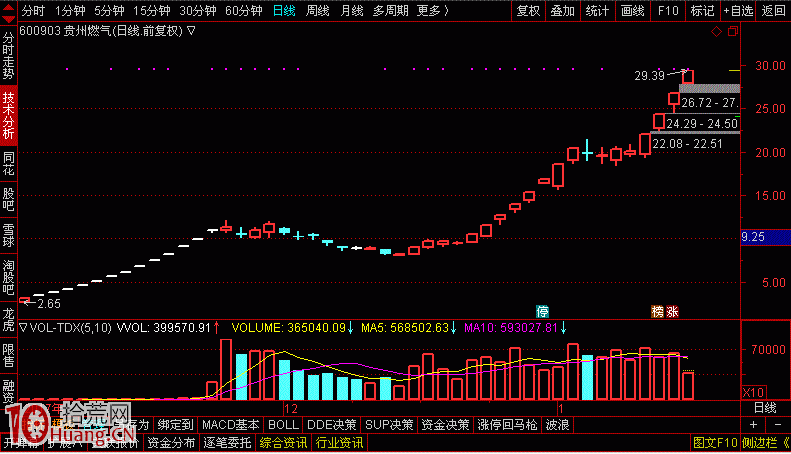Viewport: 791px width, 454px height.
Task: Click the 22.08 - 22.51 gap label
Action: point(688,144)
